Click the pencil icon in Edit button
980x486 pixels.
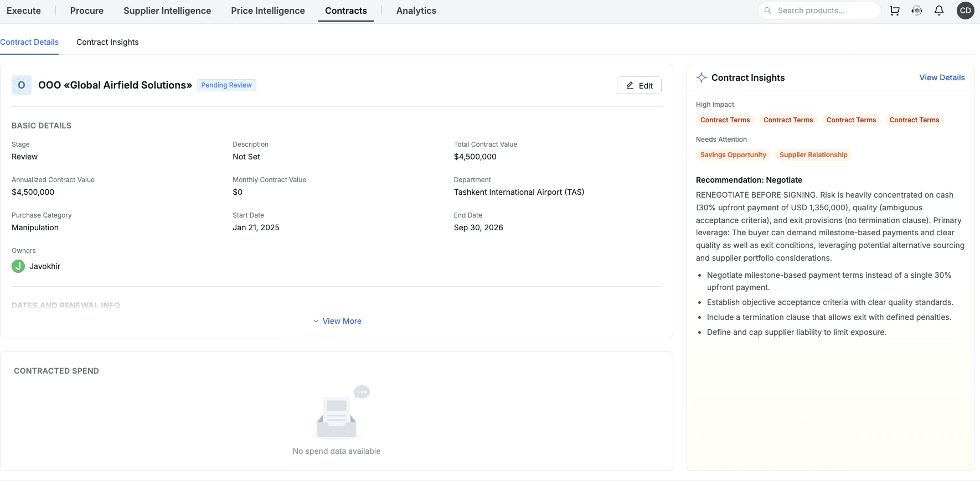(630, 85)
